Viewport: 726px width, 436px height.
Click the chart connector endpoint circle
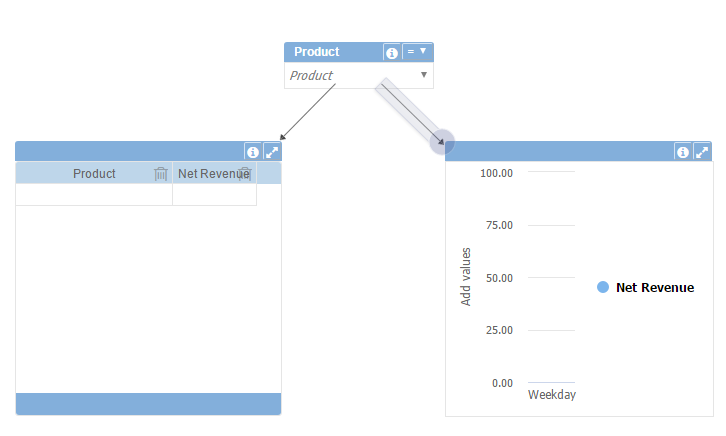coord(442,141)
